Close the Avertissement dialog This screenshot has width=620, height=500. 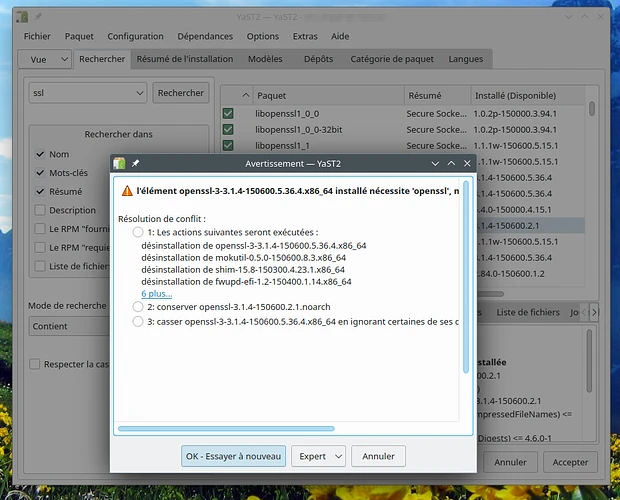click(467, 163)
